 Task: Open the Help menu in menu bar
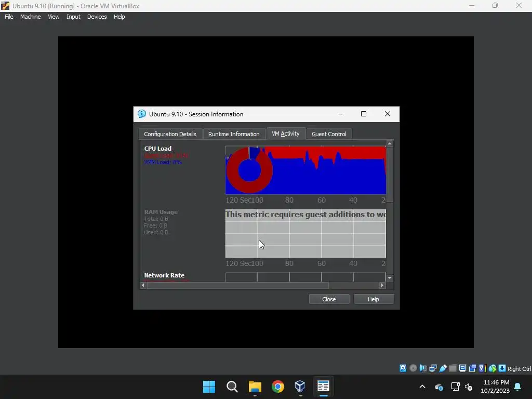click(119, 17)
